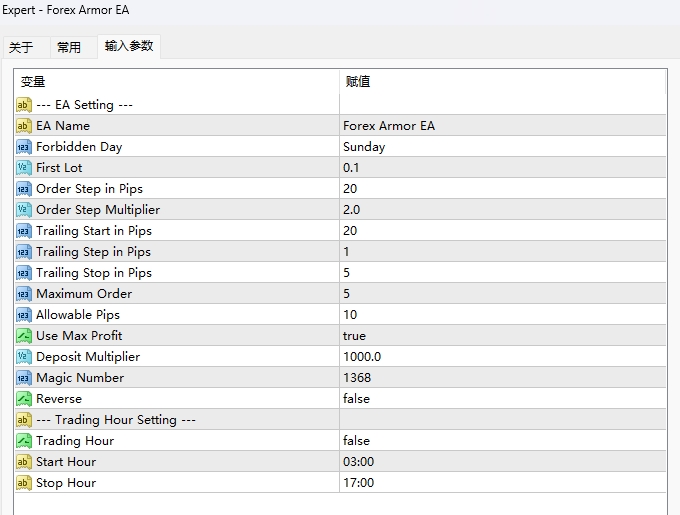Select the "--- EA Setting ---" row label
680x515 pixels.
click(85, 105)
